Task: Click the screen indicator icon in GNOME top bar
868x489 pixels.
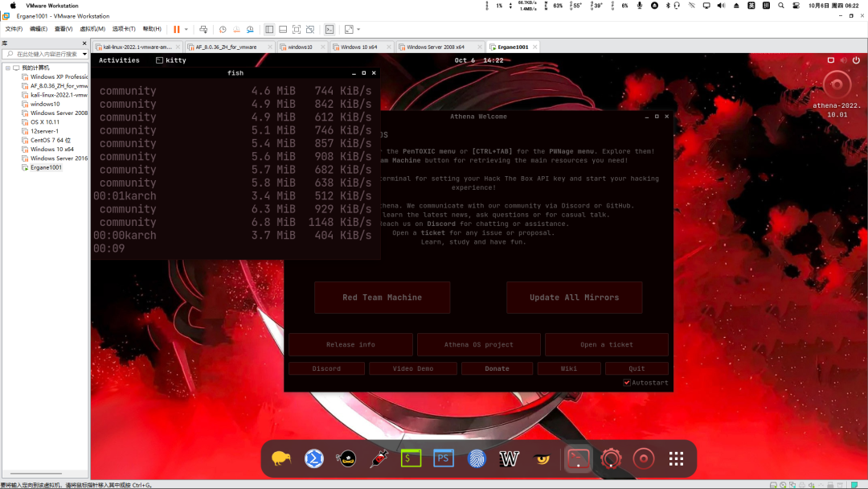Action: pos(830,60)
